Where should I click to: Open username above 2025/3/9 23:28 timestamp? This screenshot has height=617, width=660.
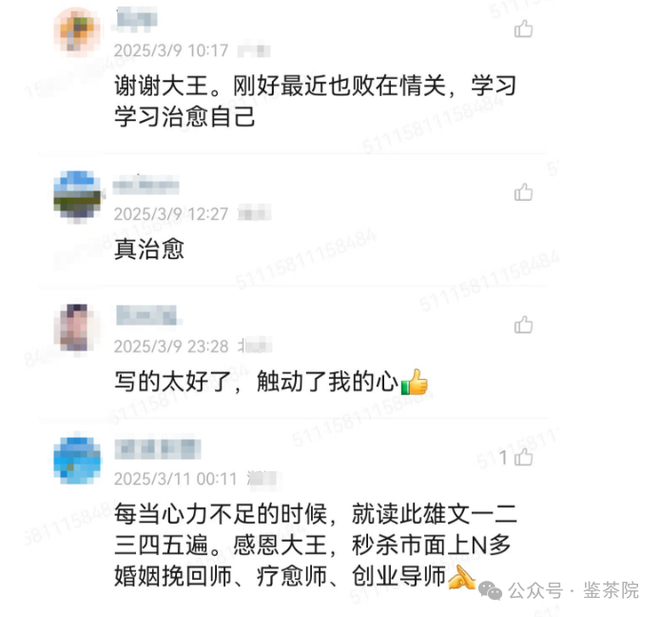click(x=146, y=315)
